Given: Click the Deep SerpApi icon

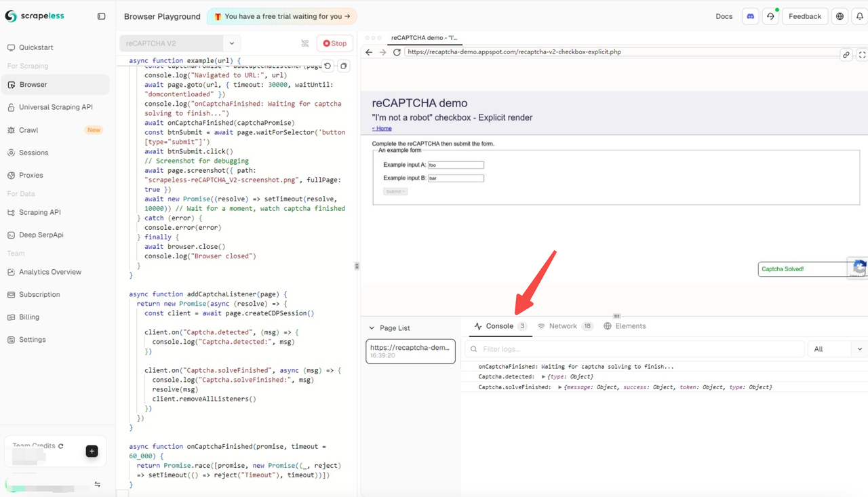Looking at the screenshot, I should tap(12, 235).
